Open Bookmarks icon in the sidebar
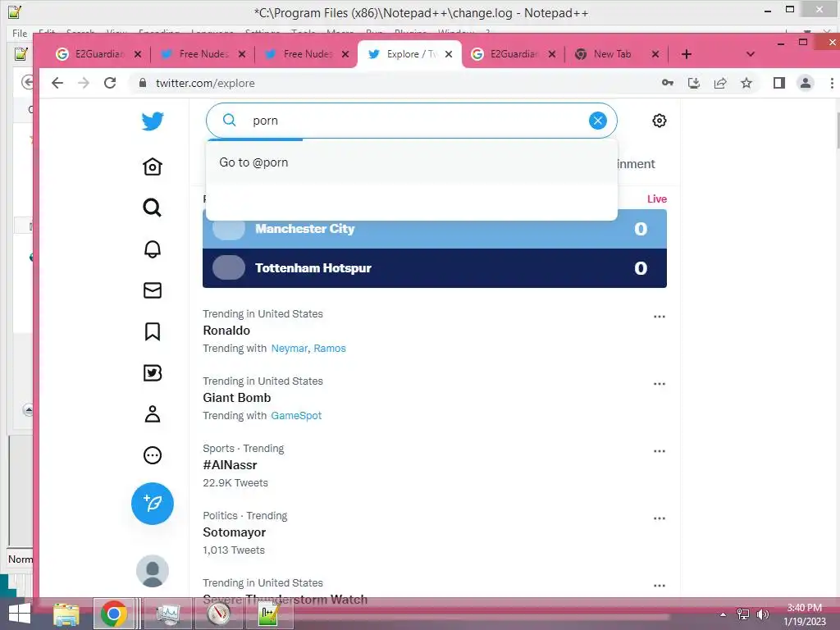Viewport: 840px width, 630px height. tap(153, 331)
